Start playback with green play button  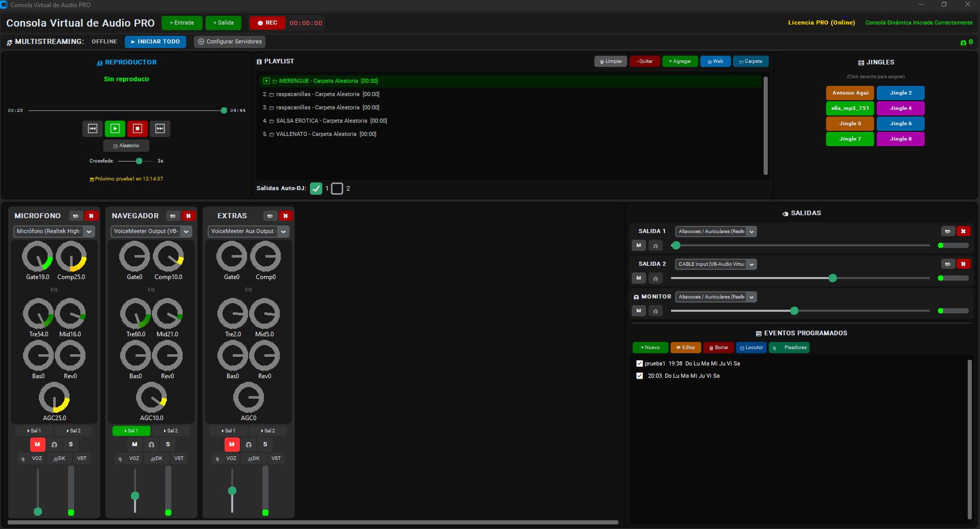pos(115,129)
